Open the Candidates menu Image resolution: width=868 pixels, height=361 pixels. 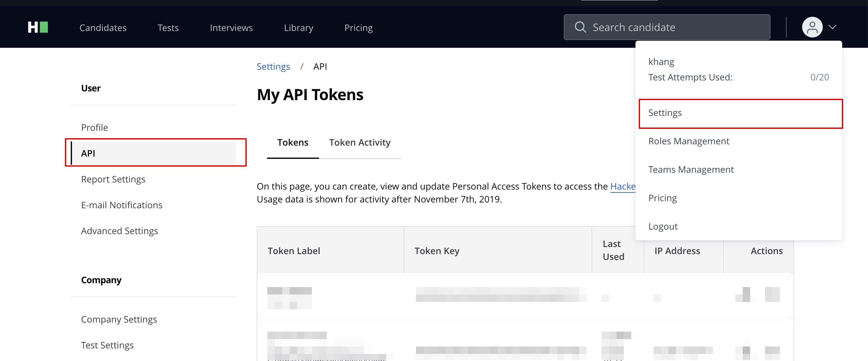[103, 28]
